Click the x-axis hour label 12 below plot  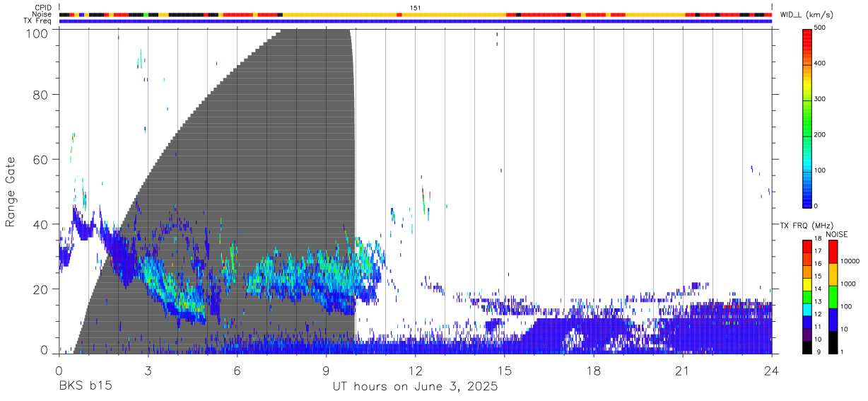415,371
